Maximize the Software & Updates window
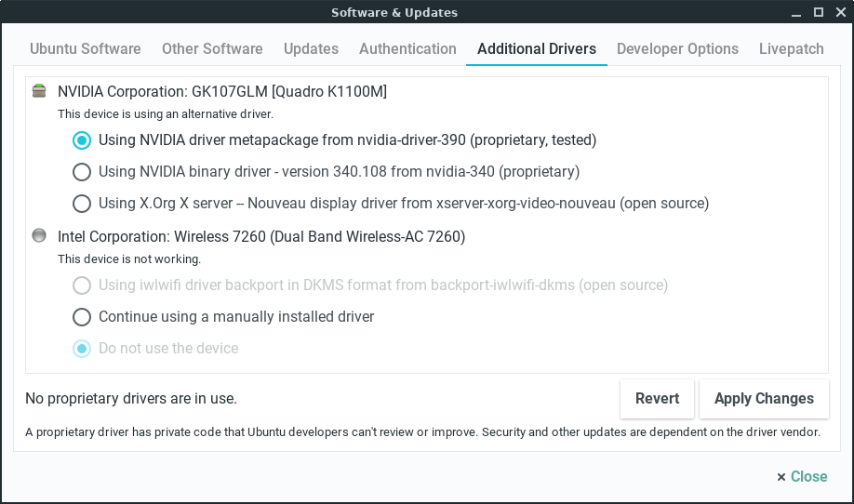854x504 pixels. [x=818, y=13]
